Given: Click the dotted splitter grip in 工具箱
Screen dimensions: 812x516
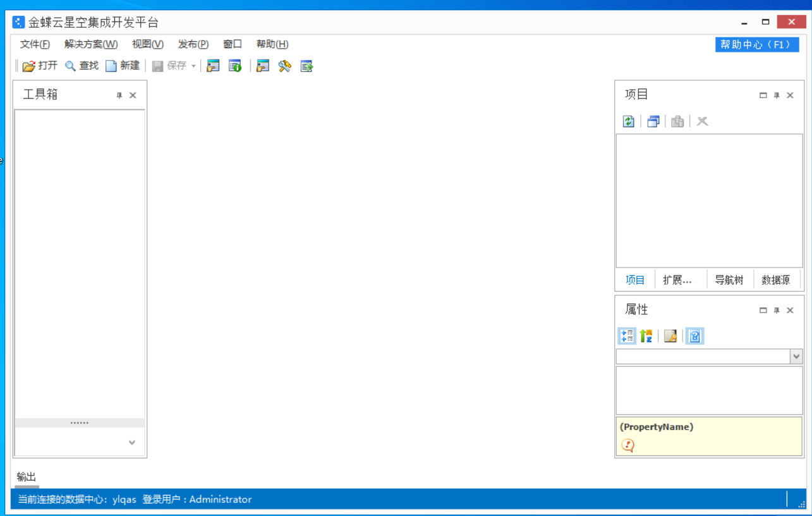Looking at the screenshot, I should tap(80, 422).
